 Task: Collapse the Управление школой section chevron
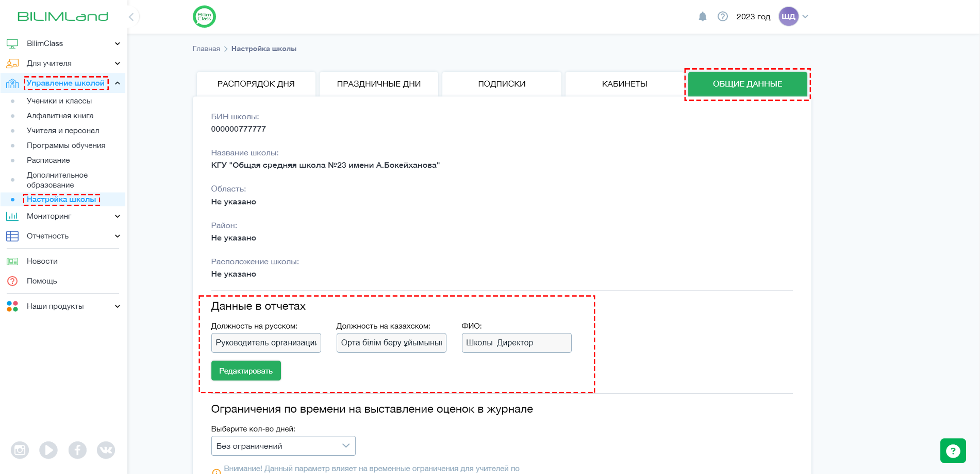[x=118, y=83]
